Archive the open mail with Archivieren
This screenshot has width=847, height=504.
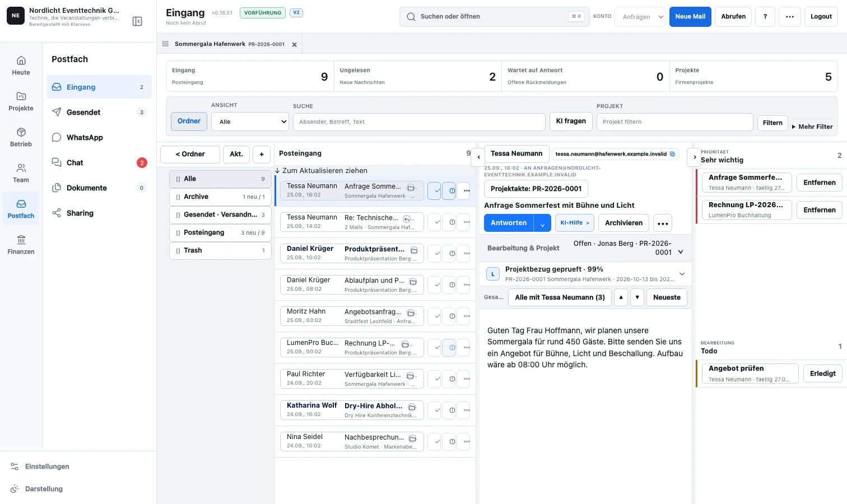(x=623, y=223)
